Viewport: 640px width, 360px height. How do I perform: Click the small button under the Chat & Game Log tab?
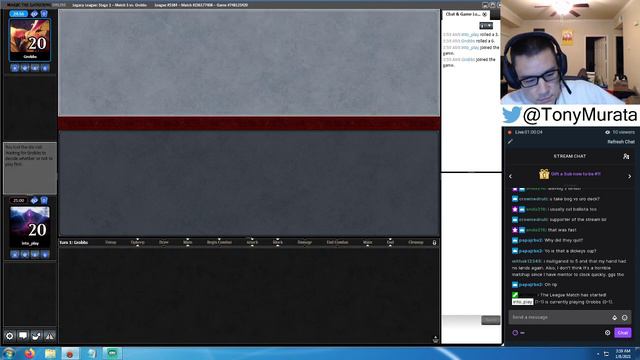[x=486, y=26]
